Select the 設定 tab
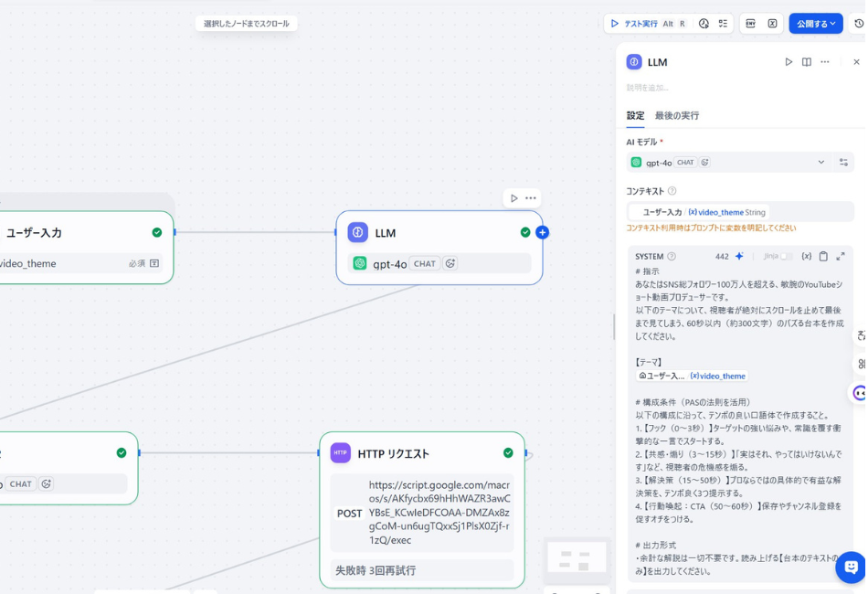The image size is (868, 594). (x=635, y=116)
